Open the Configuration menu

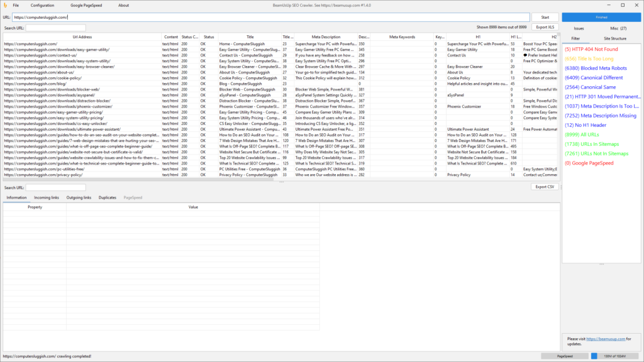coord(42,5)
